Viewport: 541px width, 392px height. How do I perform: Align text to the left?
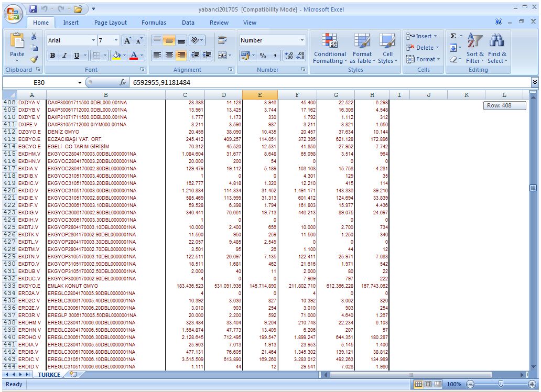157,56
